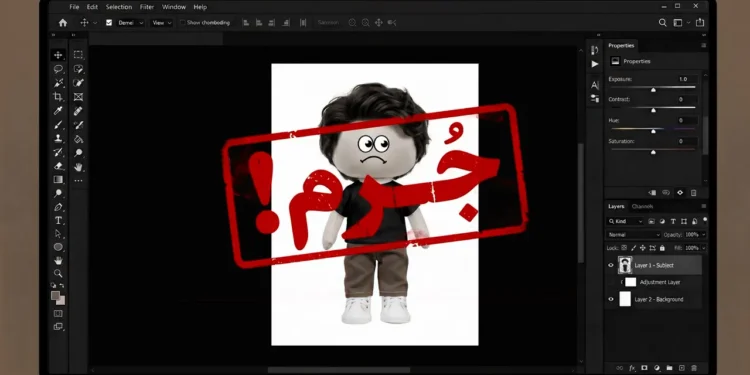Select the Lasso tool
The width and height of the screenshot is (750, 375).
[58, 69]
